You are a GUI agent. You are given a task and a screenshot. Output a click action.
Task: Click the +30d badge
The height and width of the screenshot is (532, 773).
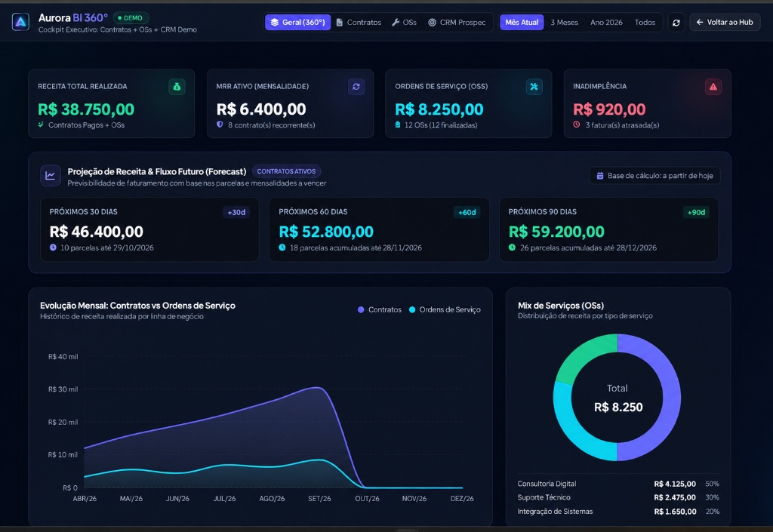pyautogui.click(x=236, y=212)
